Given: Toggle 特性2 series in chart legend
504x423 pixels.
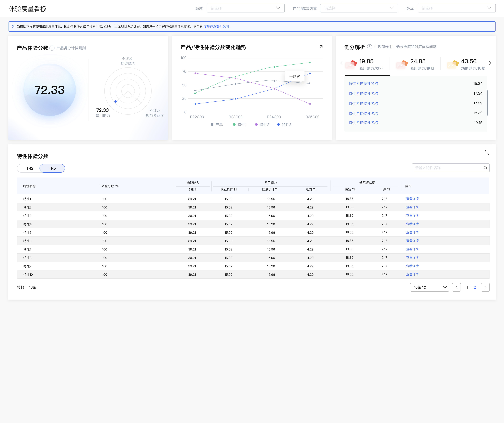Looking at the screenshot, I should pos(262,125).
